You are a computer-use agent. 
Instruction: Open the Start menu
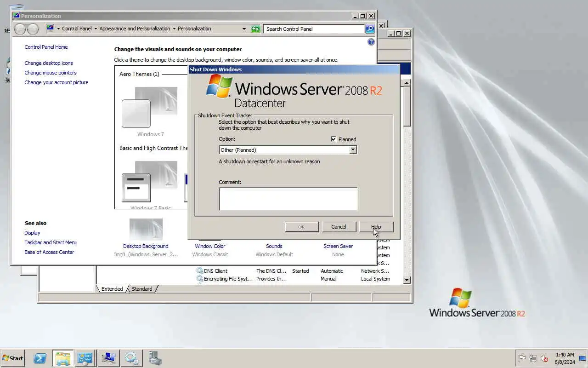click(x=13, y=358)
